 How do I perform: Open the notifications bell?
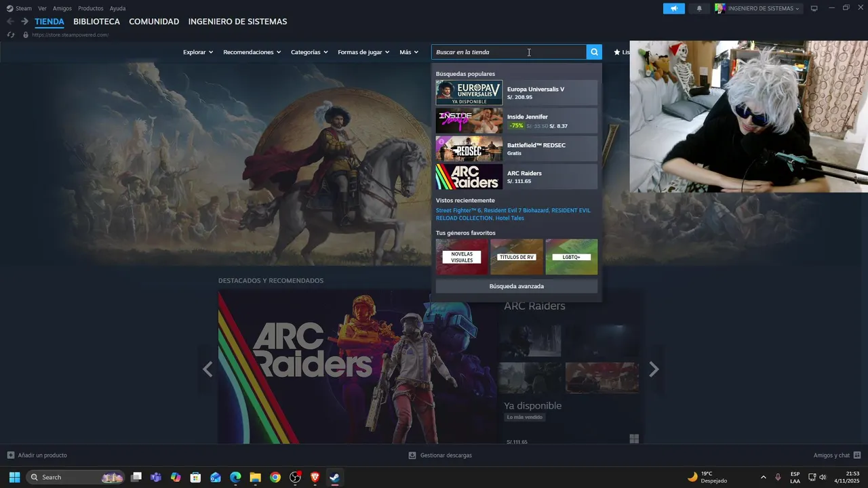click(x=699, y=8)
